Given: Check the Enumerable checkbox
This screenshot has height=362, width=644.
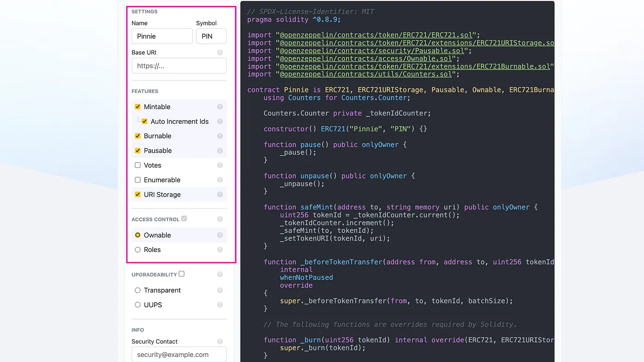Looking at the screenshot, I should [x=138, y=180].
